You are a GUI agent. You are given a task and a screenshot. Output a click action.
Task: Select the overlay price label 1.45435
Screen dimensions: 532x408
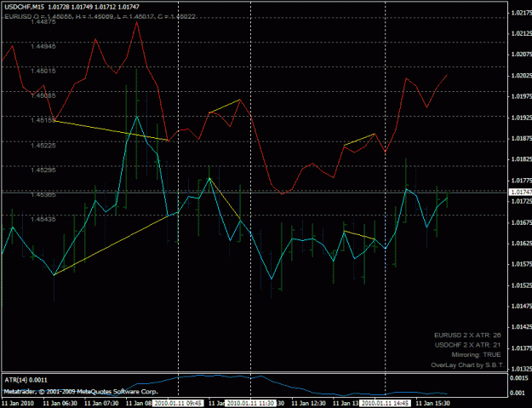coord(43,219)
